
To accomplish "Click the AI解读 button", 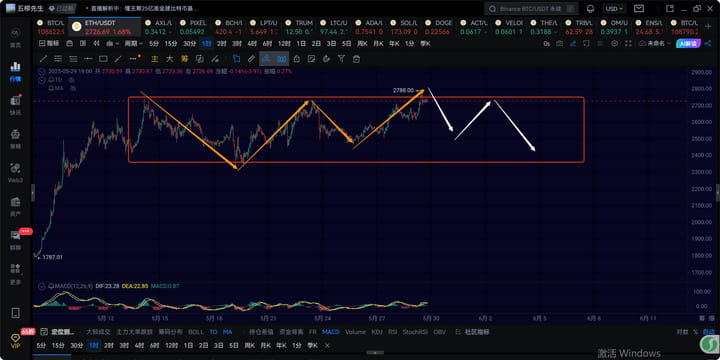I will 688,44.
